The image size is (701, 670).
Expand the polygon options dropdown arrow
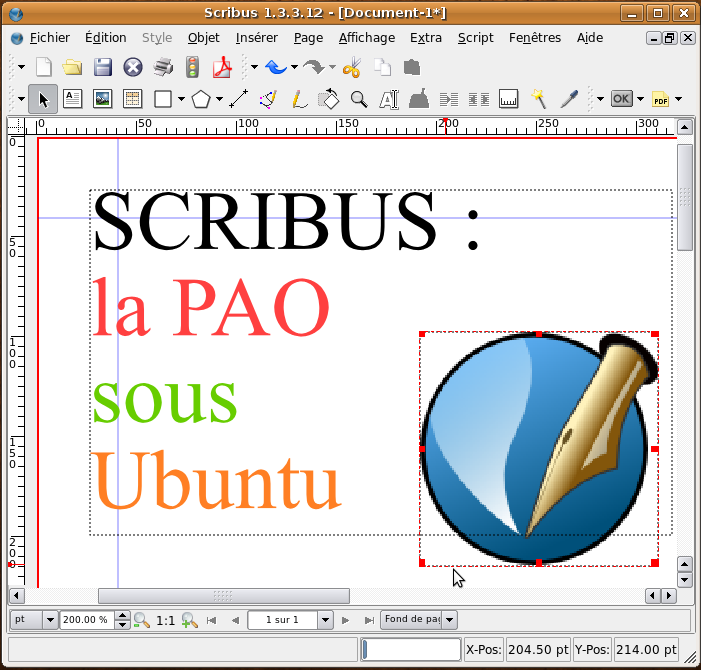click(x=219, y=99)
